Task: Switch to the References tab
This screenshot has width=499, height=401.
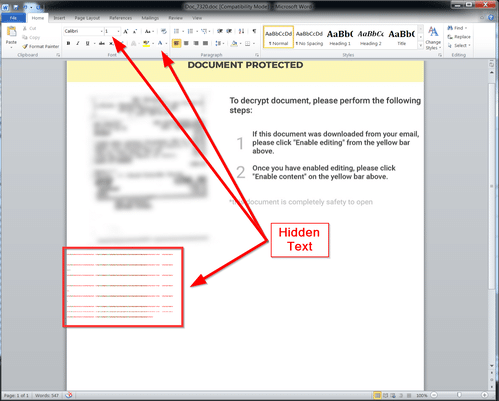Action: (x=120, y=18)
